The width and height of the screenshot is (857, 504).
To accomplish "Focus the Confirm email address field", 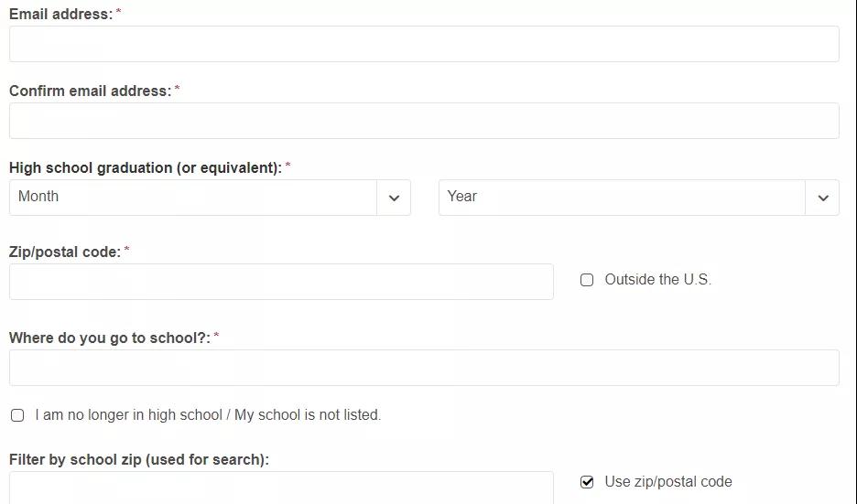I will pos(424,121).
